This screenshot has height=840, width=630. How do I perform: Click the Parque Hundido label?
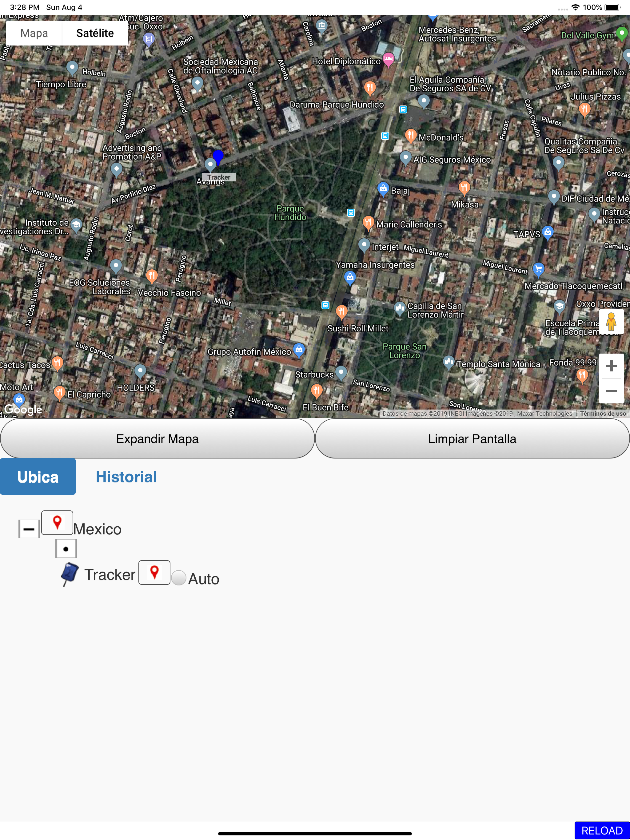tap(290, 213)
